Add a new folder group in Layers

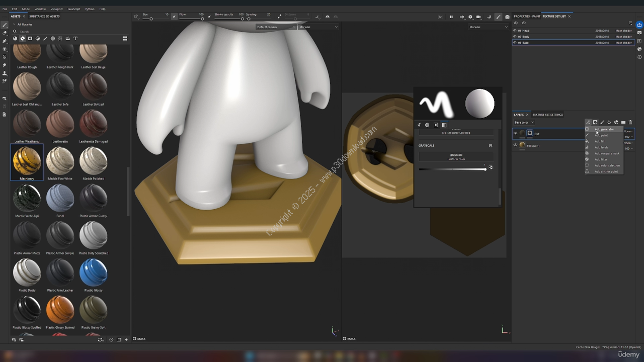(623, 122)
